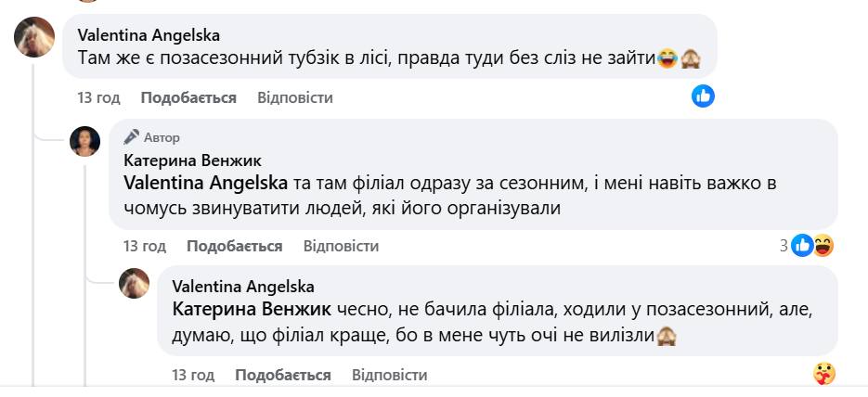The height and width of the screenshot is (397, 868).
Task: Open Valentina Angelska's avatar on the nested reply
Action: click(135, 283)
